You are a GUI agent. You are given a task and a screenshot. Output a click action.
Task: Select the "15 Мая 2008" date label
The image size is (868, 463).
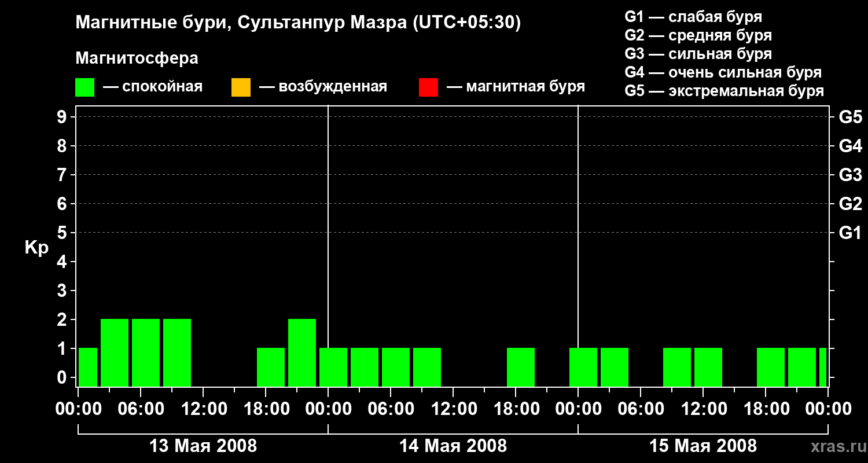click(x=703, y=446)
